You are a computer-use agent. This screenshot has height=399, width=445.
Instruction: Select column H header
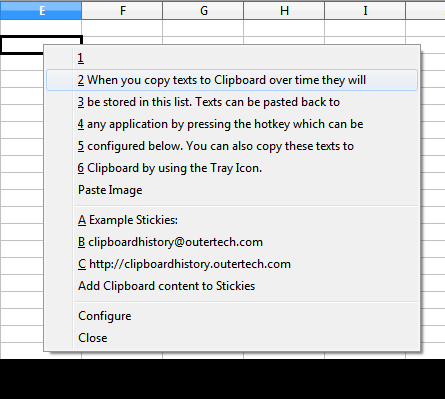(284, 11)
